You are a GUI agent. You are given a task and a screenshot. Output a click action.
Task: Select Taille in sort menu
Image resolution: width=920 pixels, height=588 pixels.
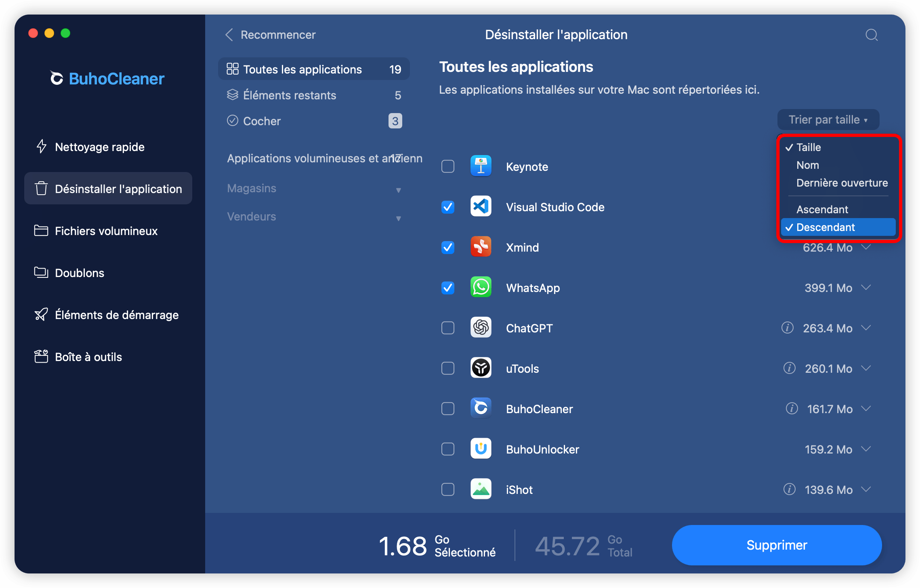point(838,147)
